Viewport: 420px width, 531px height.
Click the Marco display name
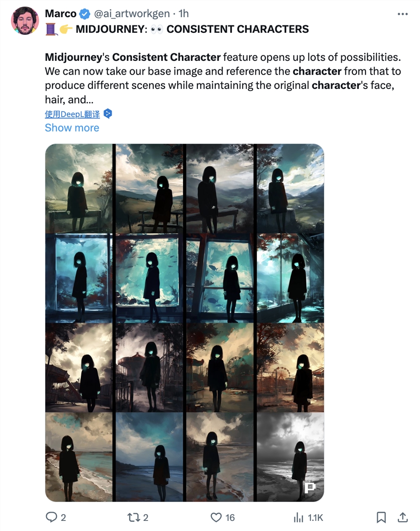click(x=60, y=14)
